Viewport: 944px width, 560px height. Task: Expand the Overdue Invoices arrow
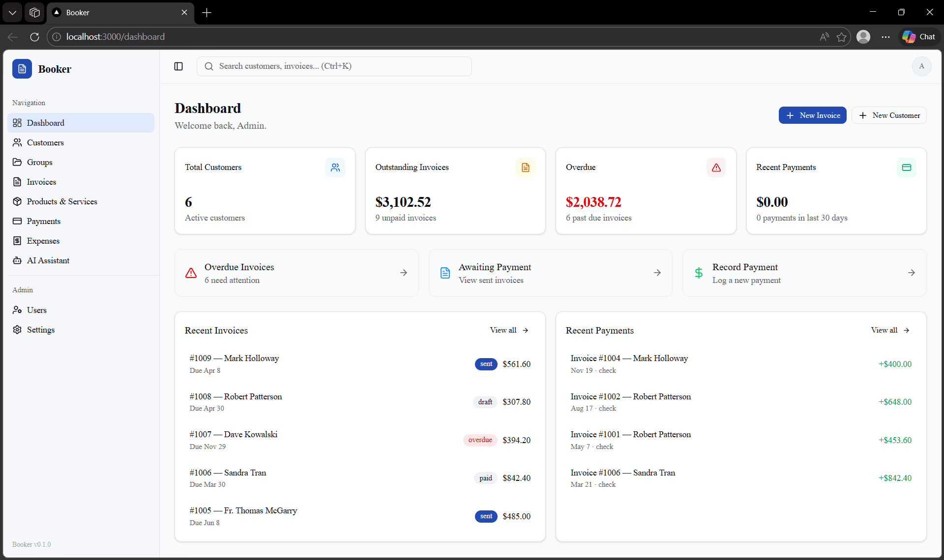tap(404, 273)
